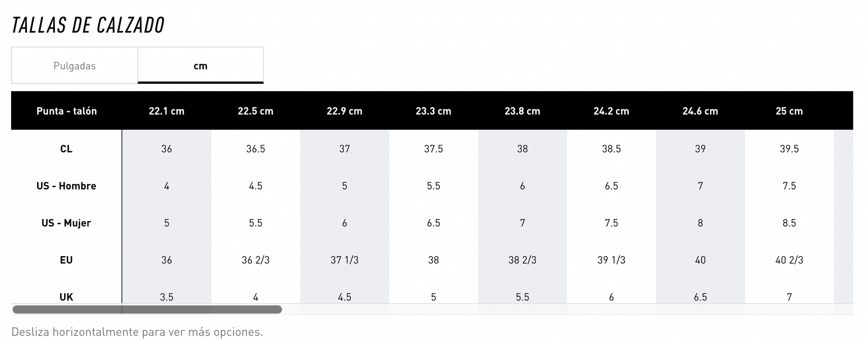
Task: Select the EU size 40 2/3 cell
Action: (789, 260)
